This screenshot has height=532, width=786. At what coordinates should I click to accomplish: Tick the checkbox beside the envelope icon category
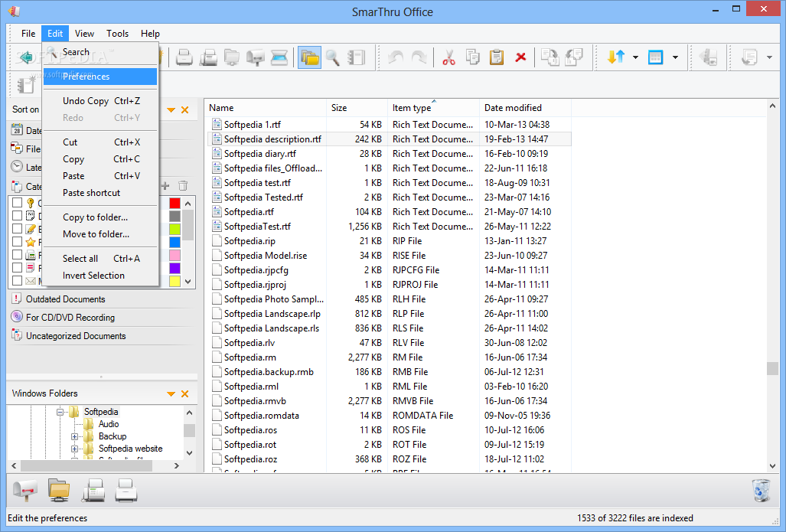tap(17, 281)
